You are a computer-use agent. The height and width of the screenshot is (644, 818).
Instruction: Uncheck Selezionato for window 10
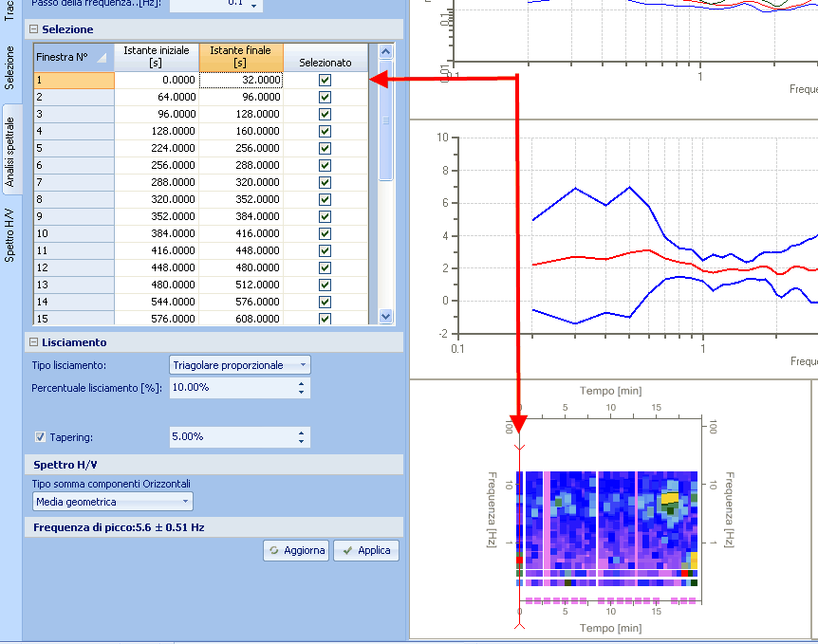point(325,233)
